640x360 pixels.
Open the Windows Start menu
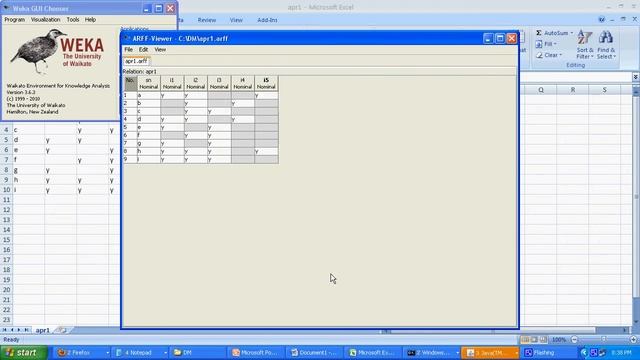pyautogui.click(x=24, y=352)
